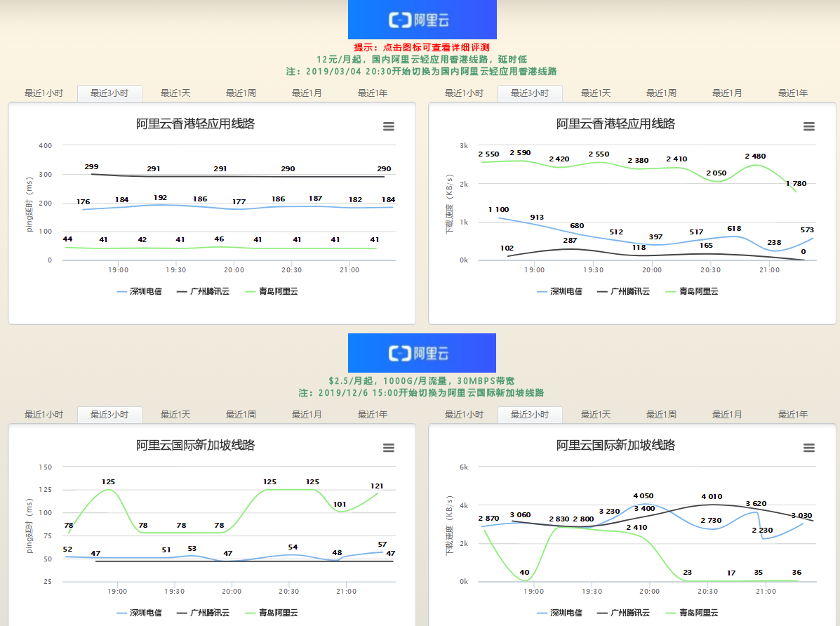Click the 12元/月起 Hong Kong promo text
The width and height of the screenshot is (840, 626).
click(x=422, y=60)
